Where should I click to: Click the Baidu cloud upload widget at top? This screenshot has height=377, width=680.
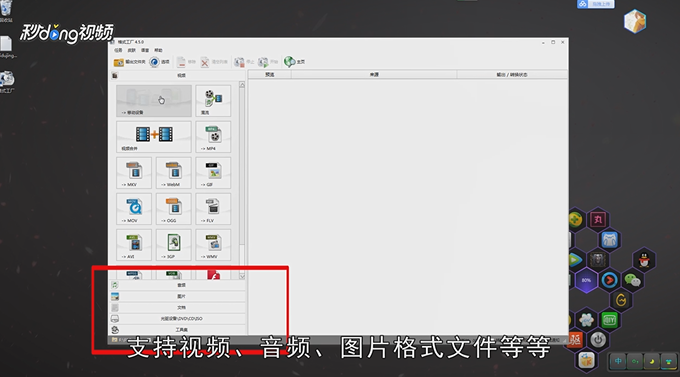point(595,4)
